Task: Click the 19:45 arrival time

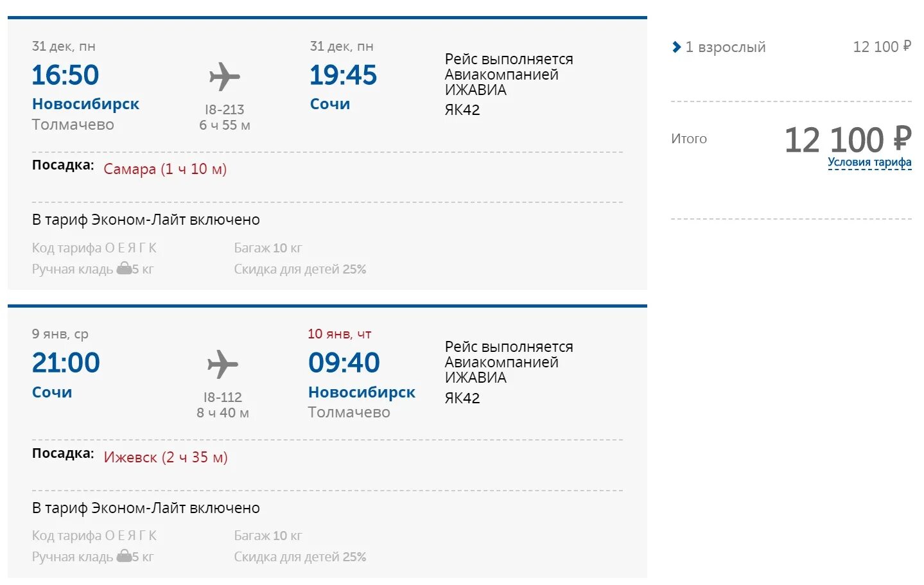Action: [343, 75]
